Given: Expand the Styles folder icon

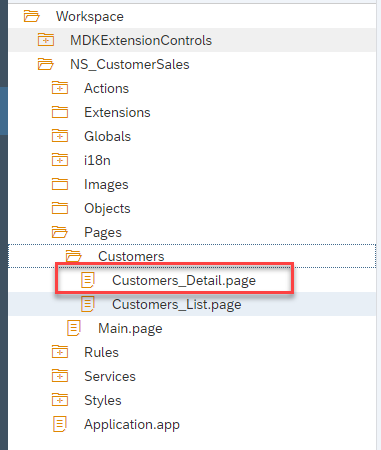Looking at the screenshot, I should [x=60, y=400].
